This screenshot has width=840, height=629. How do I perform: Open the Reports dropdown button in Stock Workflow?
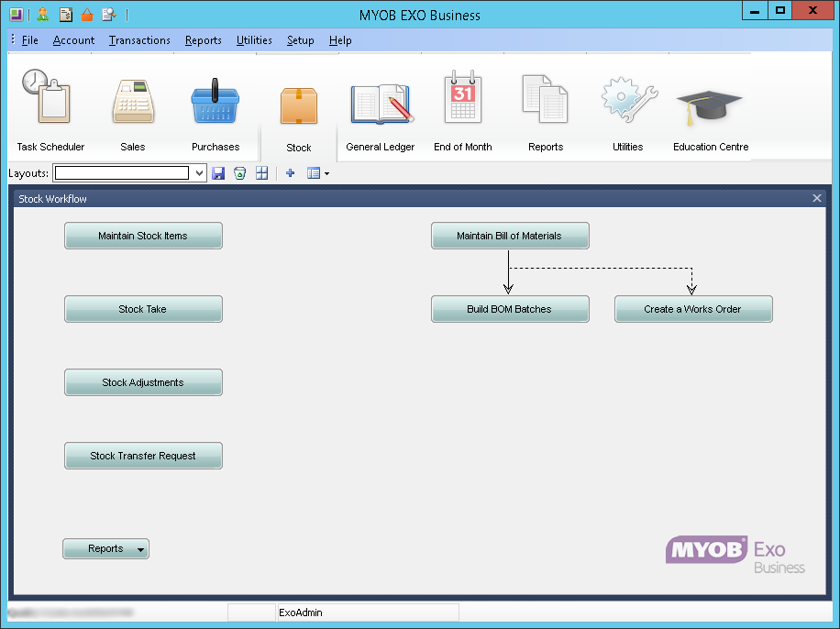[106, 548]
